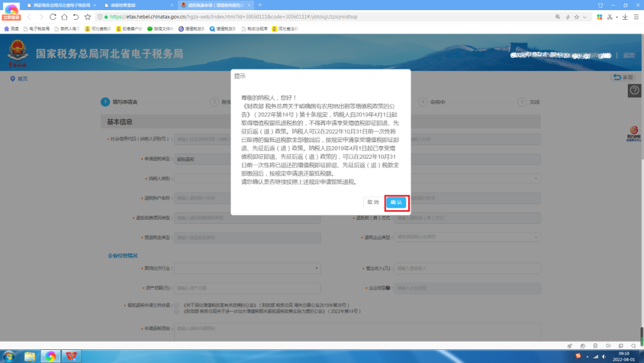
Task: Click the zoom magnifier icon in address bar
Action: [558, 17]
